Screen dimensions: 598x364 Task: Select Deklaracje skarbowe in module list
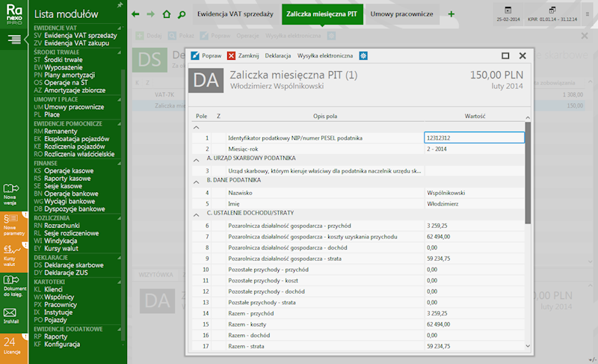[73, 265]
